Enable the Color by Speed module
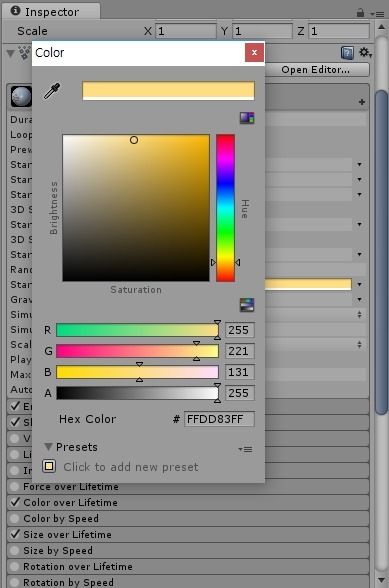The width and height of the screenshot is (389, 588). [x=15, y=518]
